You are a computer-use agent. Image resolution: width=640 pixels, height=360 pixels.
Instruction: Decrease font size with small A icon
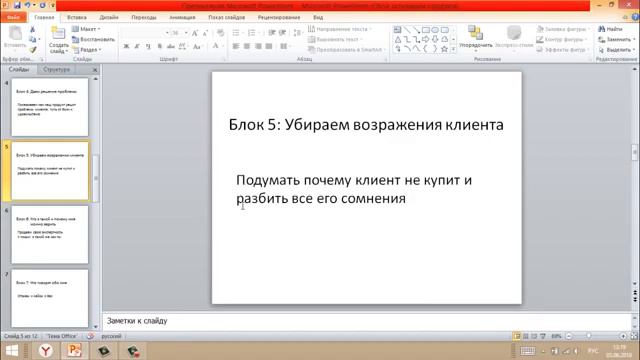(205, 33)
